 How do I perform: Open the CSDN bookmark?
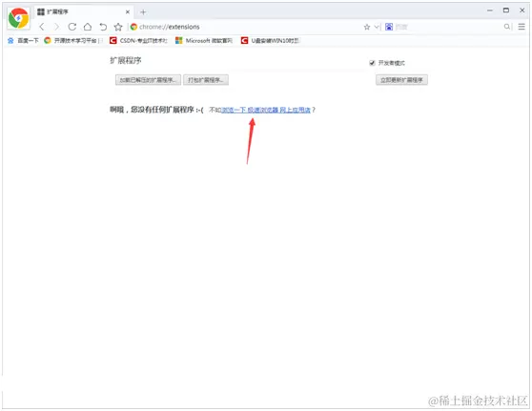[x=138, y=41]
